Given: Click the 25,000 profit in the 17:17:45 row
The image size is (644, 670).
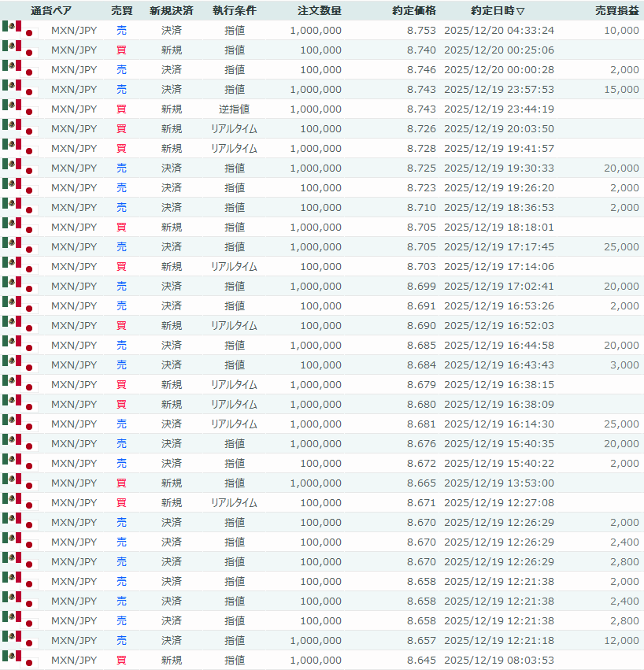Looking at the screenshot, I should 623,246.
